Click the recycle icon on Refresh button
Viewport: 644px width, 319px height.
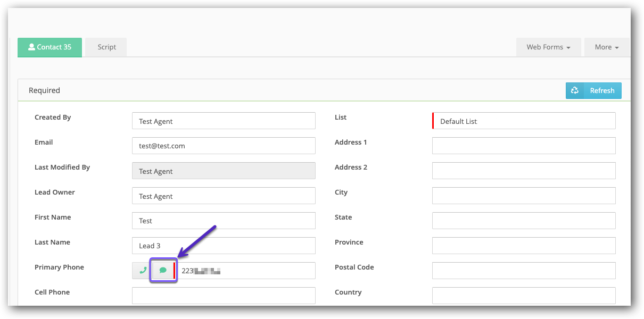[x=575, y=91]
